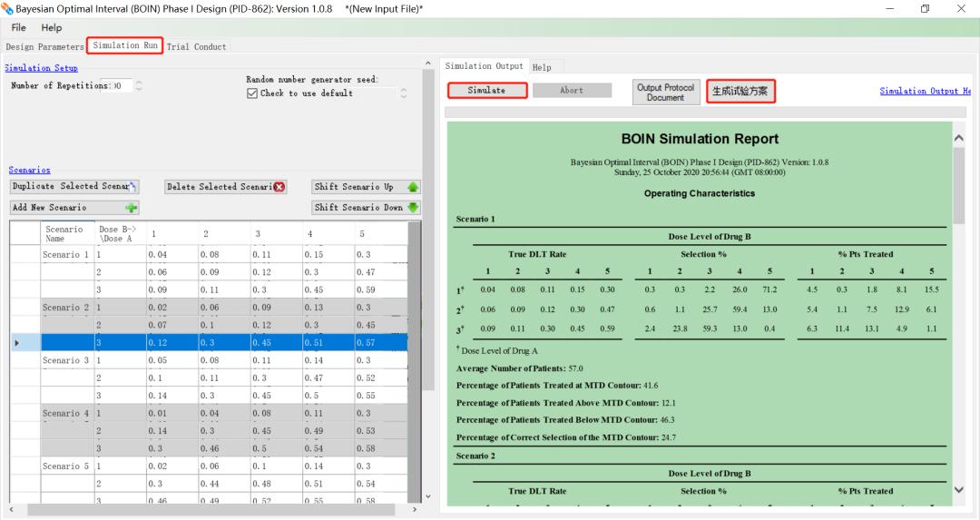The image size is (980, 520).
Task: Click the Simulate button
Action: pos(487,90)
